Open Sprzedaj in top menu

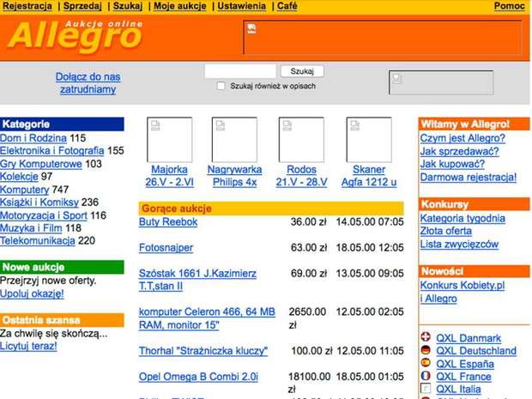coord(82,6)
